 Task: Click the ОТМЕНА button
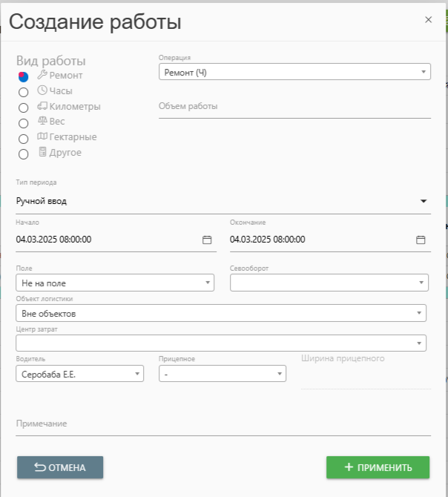point(60,467)
